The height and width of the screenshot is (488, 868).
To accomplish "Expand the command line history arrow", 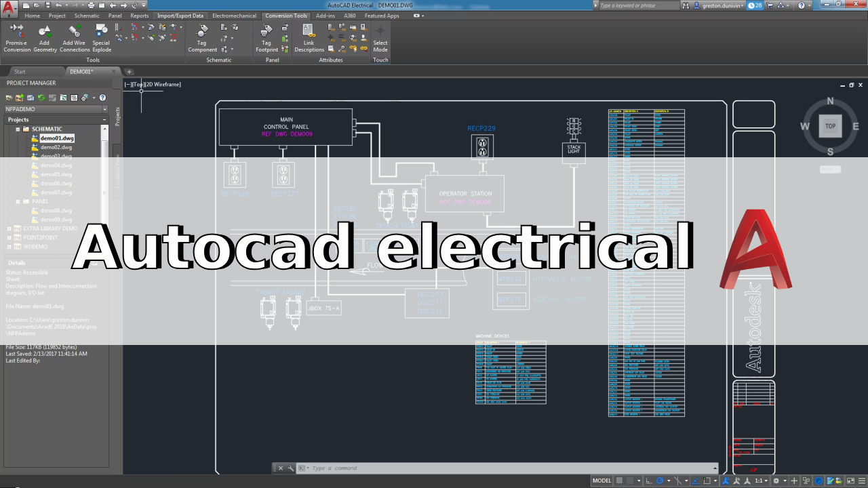I will point(715,468).
